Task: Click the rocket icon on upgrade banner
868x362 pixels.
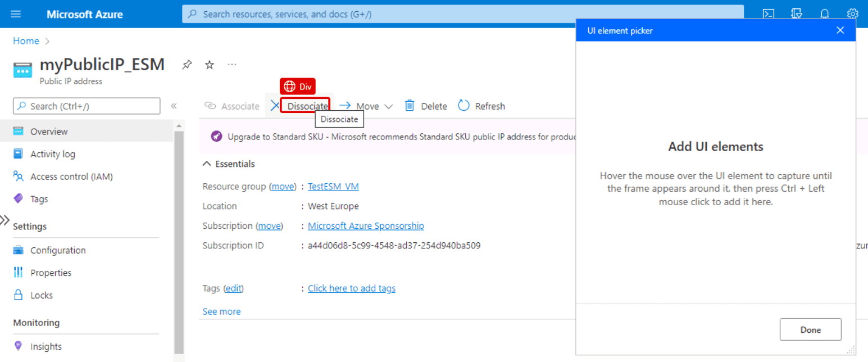Action: tap(216, 136)
